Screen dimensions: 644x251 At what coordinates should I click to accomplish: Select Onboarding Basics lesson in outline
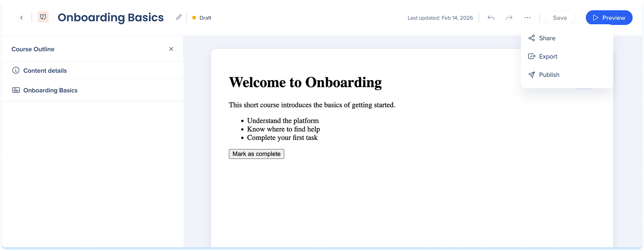tap(50, 90)
